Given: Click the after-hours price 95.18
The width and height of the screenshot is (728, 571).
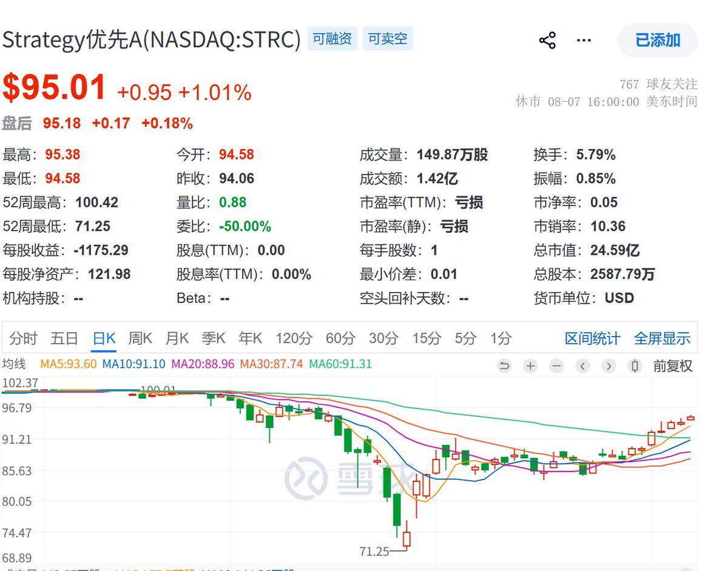Looking at the screenshot, I should pyautogui.click(x=62, y=124).
